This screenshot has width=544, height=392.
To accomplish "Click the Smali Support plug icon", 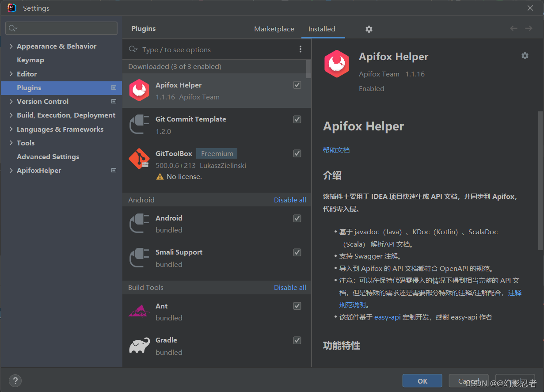I will click(139, 257).
